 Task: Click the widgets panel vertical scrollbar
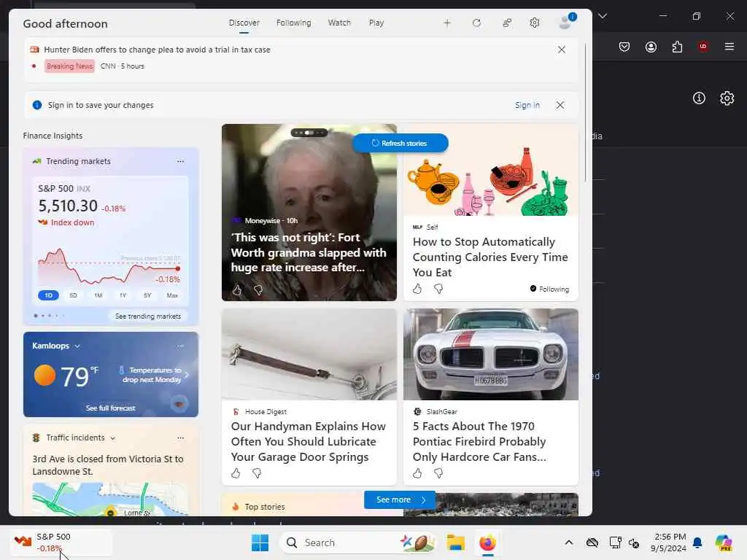tap(586, 113)
